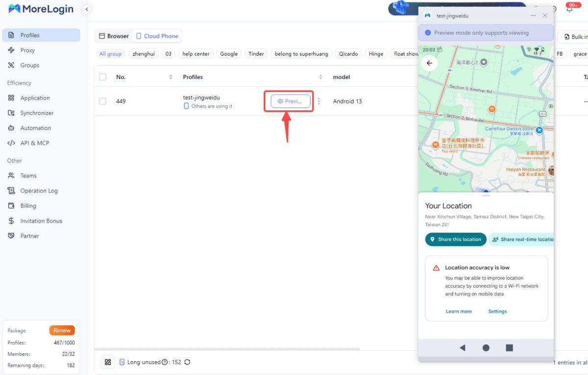Switch to the Cloud Phone tab
The height and width of the screenshot is (375, 588).
point(157,36)
